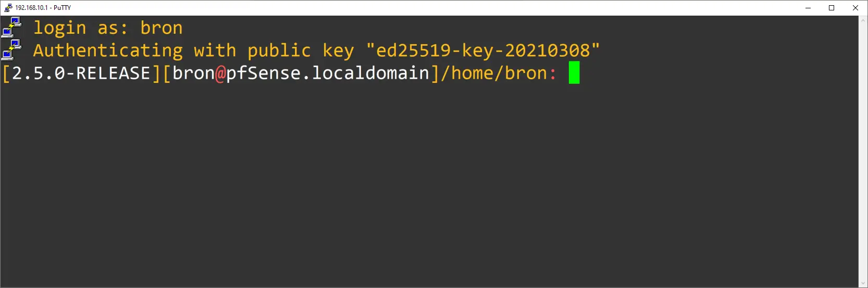Click the empty terminal area below the prompt
The width and height of the screenshot is (868, 288).
click(417, 182)
